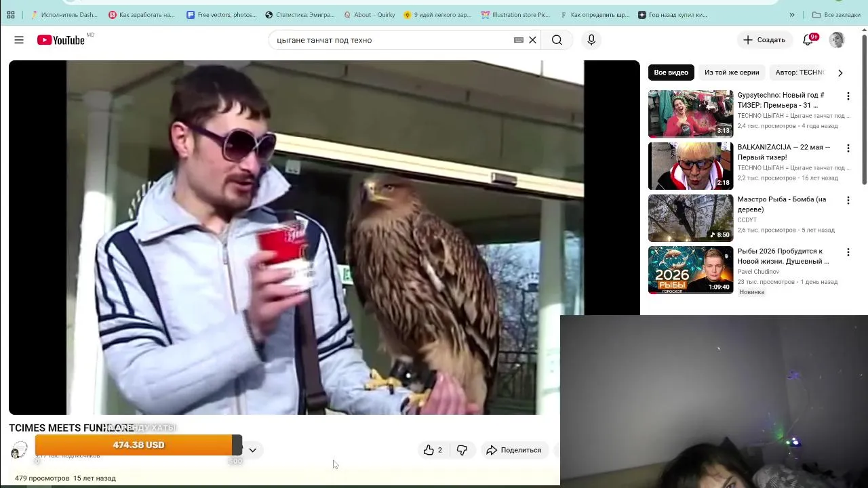Open the Как заработать на... bookmark
Screen dimensions: 868x488
tap(142, 14)
